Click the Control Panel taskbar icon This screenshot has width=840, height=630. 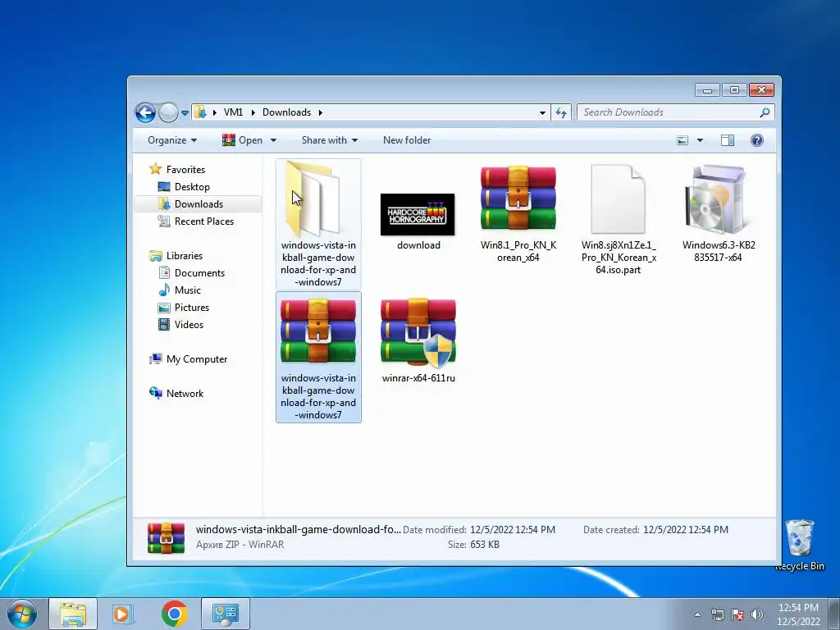pyautogui.click(x=226, y=614)
